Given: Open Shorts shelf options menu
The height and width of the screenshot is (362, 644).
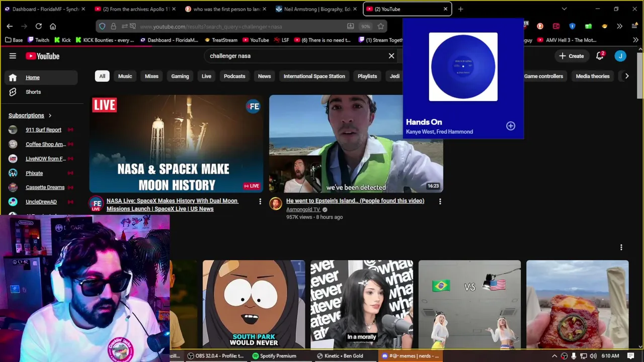Looking at the screenshot, I should (621, 247).
